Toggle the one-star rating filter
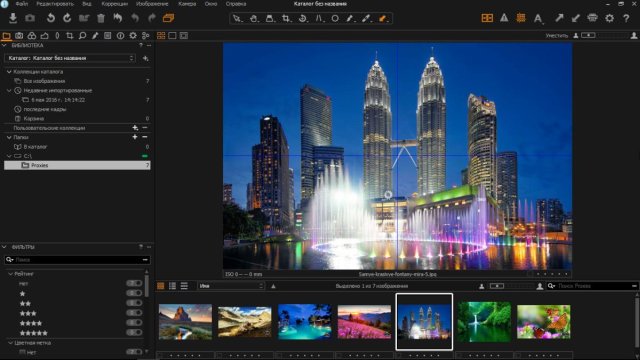The width and height of the screenshot is (640, 360). [134, 293]
